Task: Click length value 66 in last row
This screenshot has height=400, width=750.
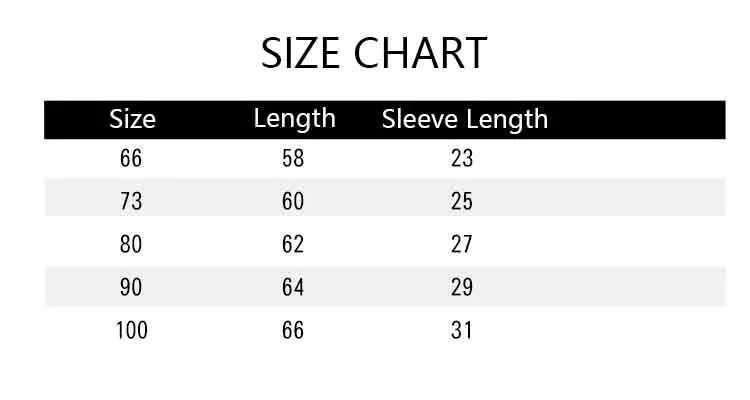Action: (293, 330)
